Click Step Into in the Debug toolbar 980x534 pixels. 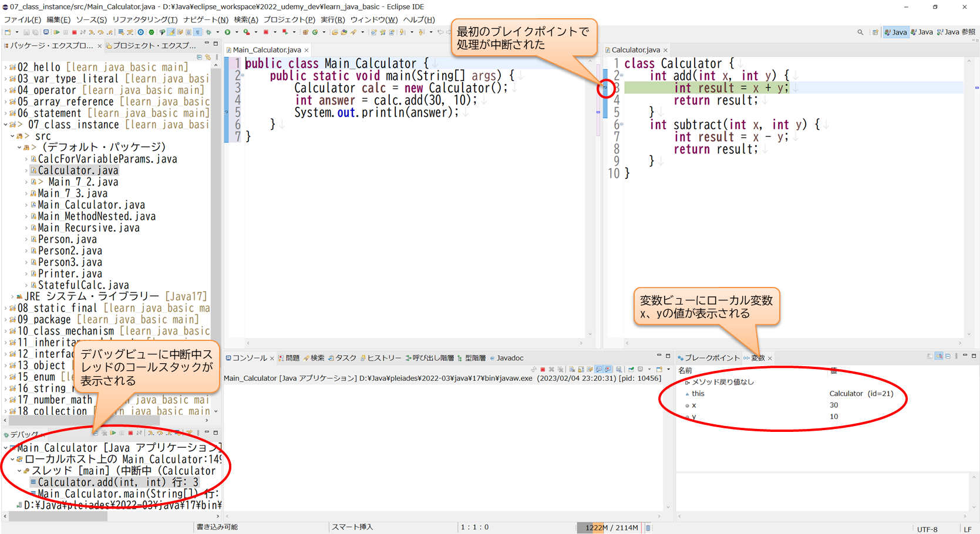[x=151, y=433]
